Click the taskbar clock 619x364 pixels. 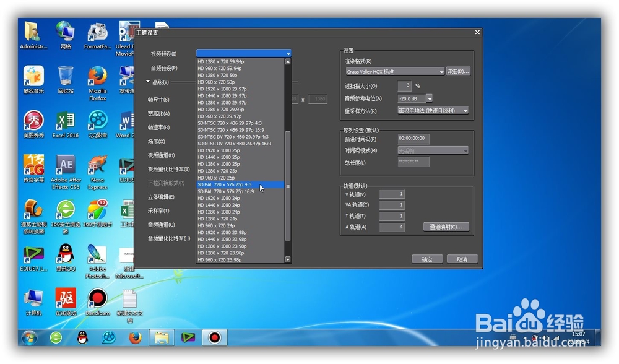[x=579, y=338]
